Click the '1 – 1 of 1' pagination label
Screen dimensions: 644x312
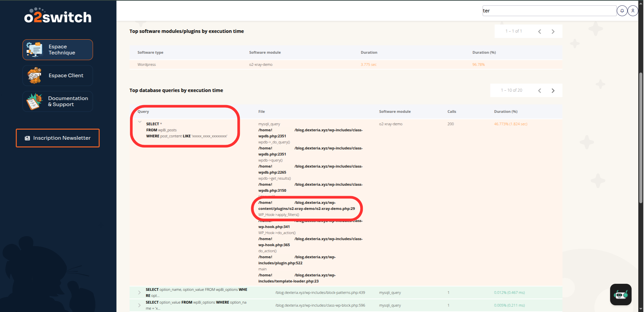(x=514, y=31)
